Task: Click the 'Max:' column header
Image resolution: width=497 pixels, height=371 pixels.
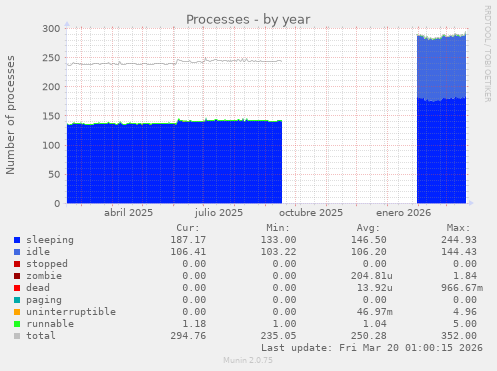Action: [x=458, y=228]
